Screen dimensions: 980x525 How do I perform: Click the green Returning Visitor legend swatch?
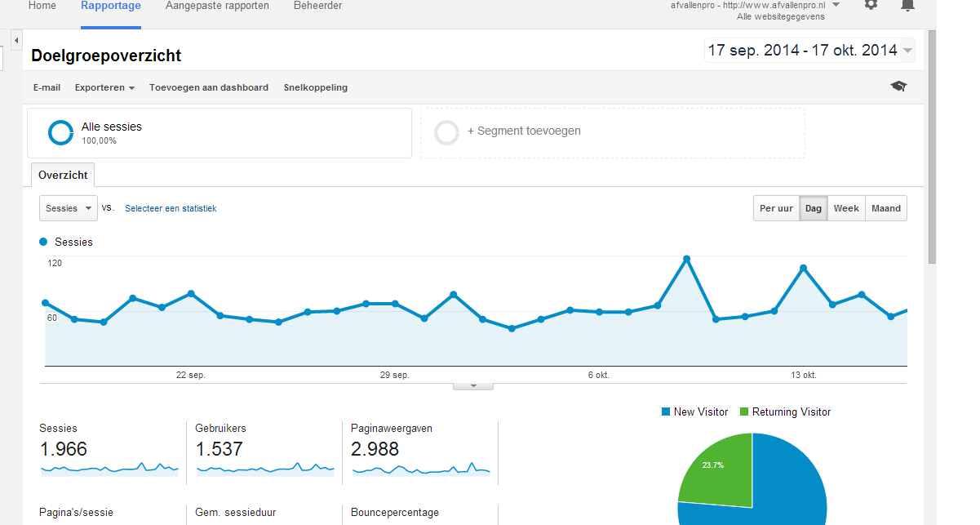coord(743,412)
